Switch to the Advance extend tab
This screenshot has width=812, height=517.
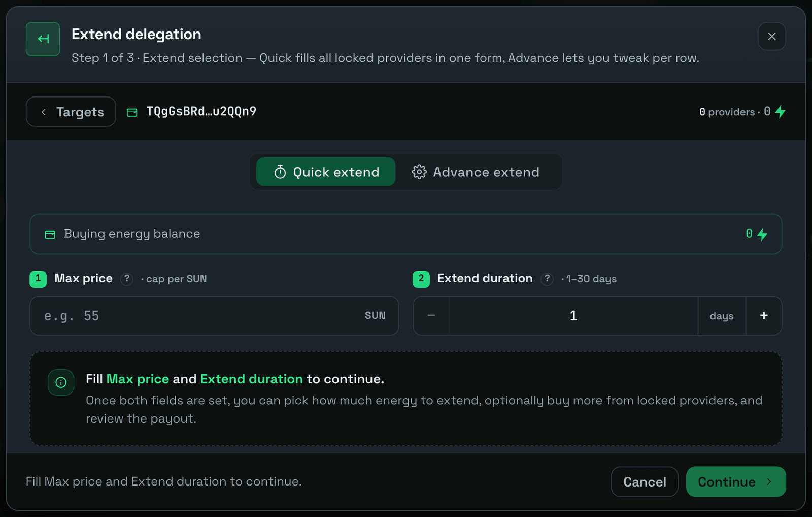coord(476,172)
